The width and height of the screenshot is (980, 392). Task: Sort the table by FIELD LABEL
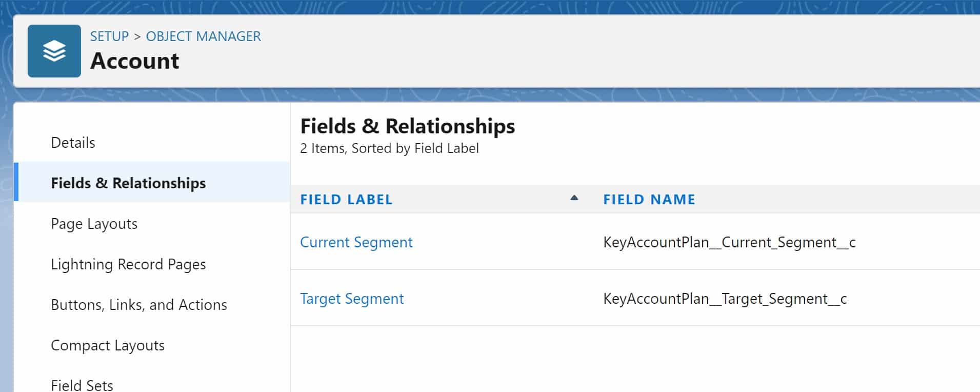click(346, 199)
